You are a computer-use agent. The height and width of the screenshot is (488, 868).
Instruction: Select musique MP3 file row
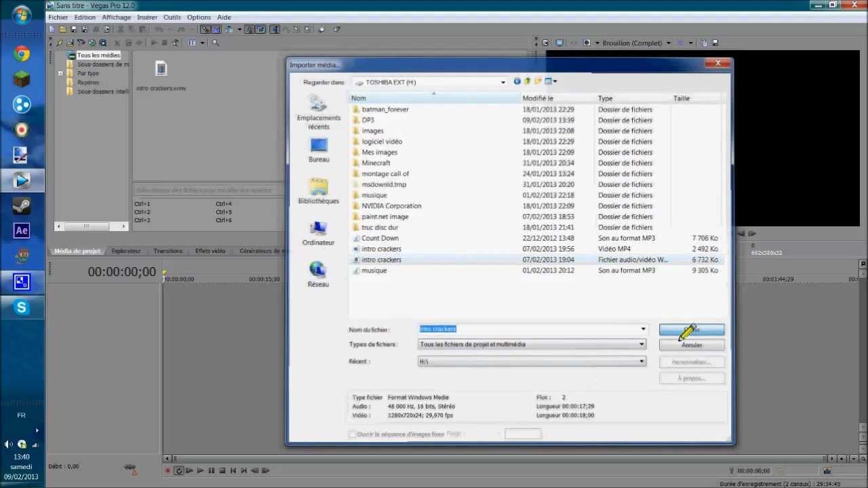point(536,270)
